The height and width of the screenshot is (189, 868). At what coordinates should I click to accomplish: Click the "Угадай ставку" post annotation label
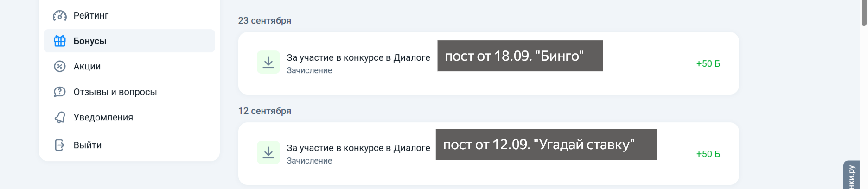coord(547,145)
